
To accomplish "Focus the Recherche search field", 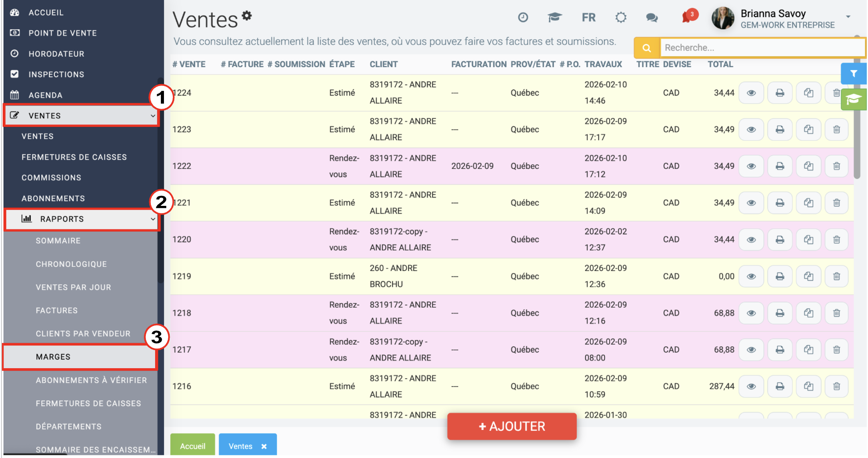I will point(763,48).
